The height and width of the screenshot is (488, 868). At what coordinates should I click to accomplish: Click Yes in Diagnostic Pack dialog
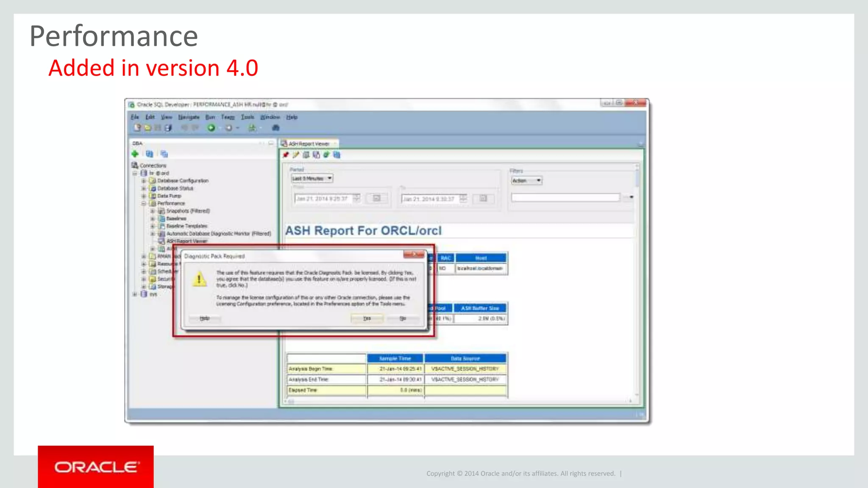pyautogui.click(x=367, y=318)
